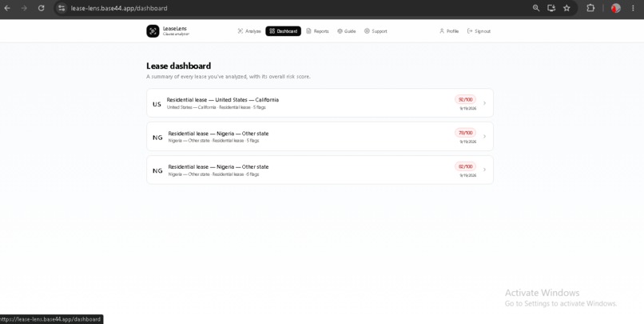Click the US country code badge
This screenshot has width=644, height=324.
pos(157,105)
